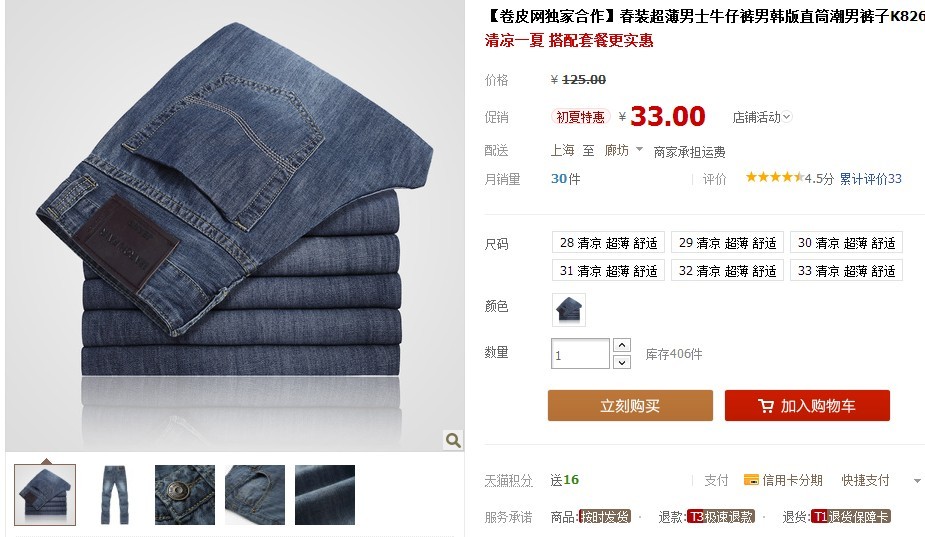Click the quantity input field

pyautogui.click(x=580, y=353)
